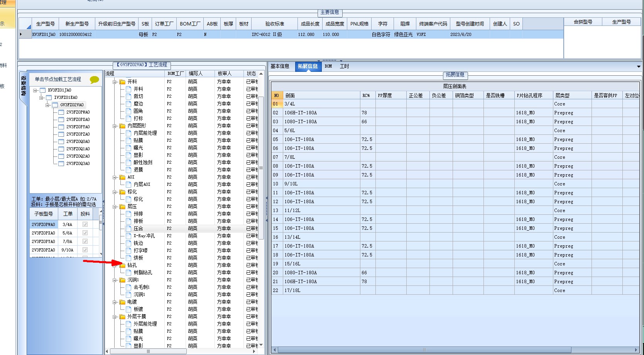
Task: Toggle 投料 checkbox for 9/10A row
Action: pos(85,250)
